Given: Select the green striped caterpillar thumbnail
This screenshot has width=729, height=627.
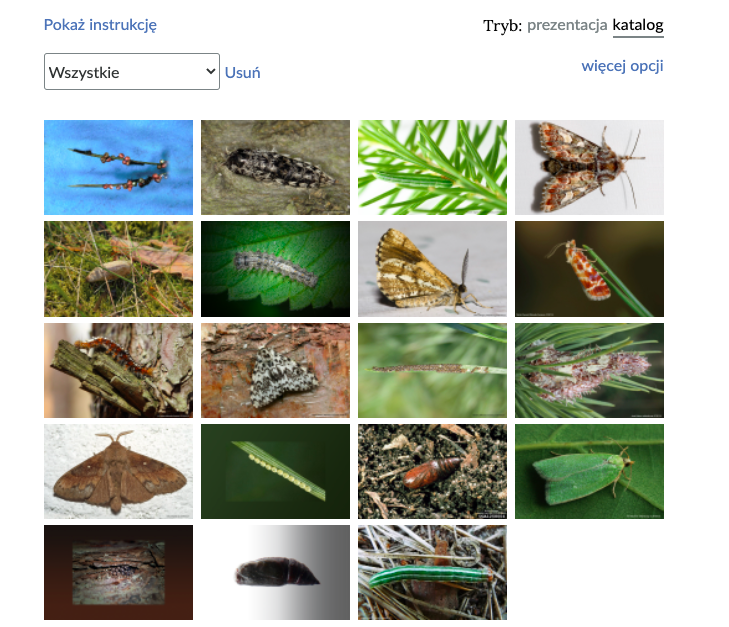Looking at the screenshot, I should coord(432,572).
